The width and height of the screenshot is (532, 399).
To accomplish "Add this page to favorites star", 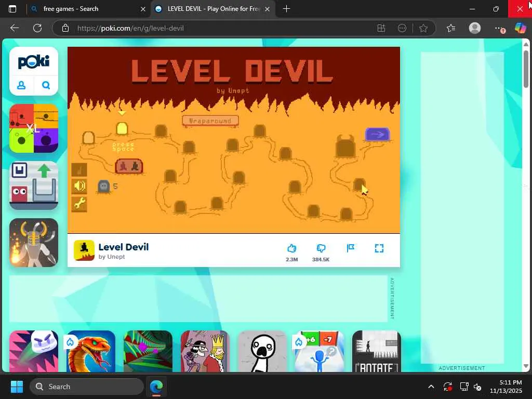I will coord(423,28).
